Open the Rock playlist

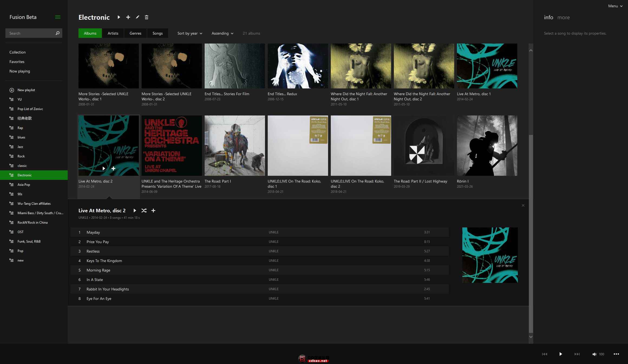point(34,156)
